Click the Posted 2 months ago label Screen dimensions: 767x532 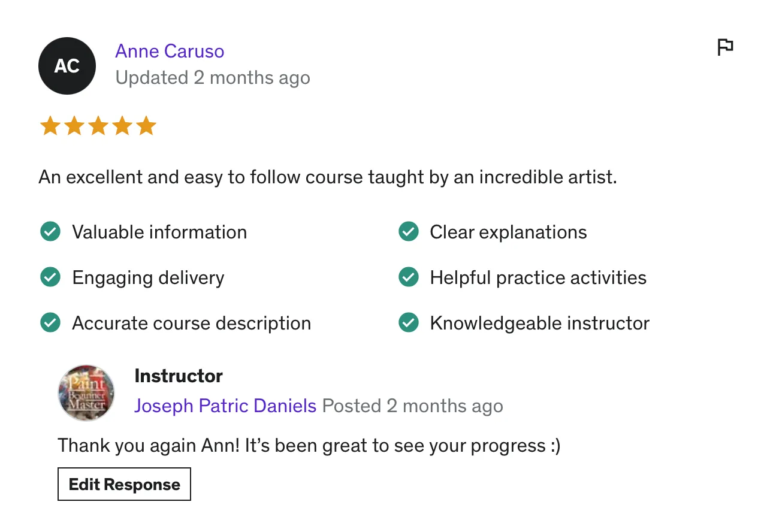412,406
